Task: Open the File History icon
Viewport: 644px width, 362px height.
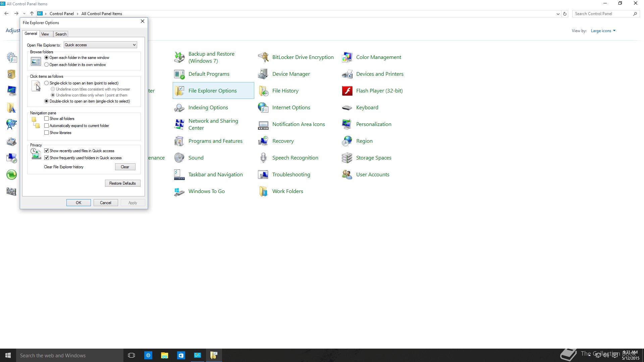Action: [263, 91]
